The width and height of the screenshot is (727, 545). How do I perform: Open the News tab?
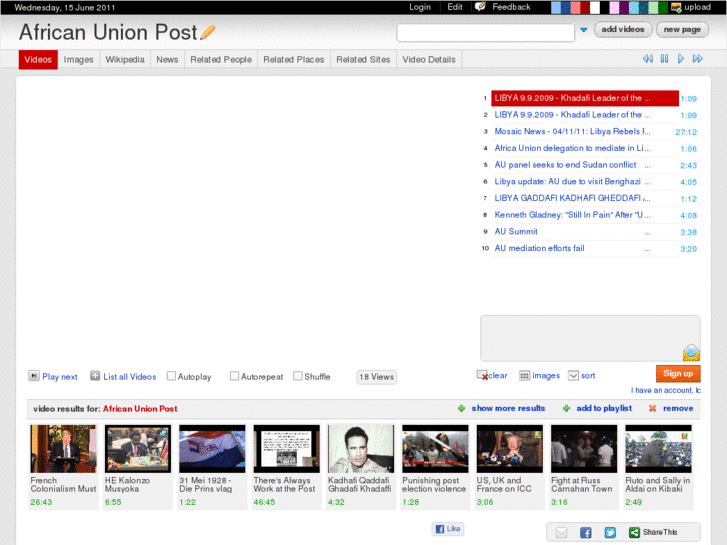coord(167,59)
